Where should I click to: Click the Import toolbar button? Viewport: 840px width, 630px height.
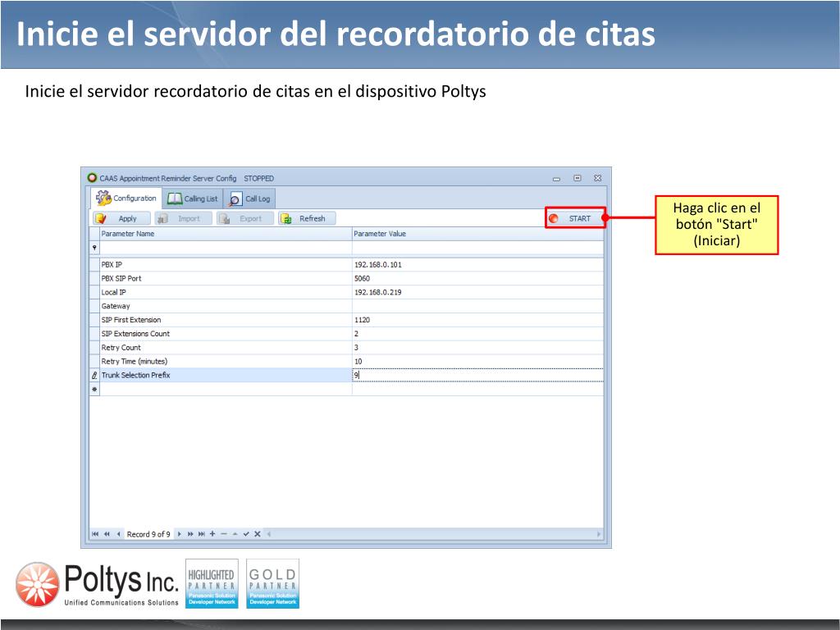183,218
